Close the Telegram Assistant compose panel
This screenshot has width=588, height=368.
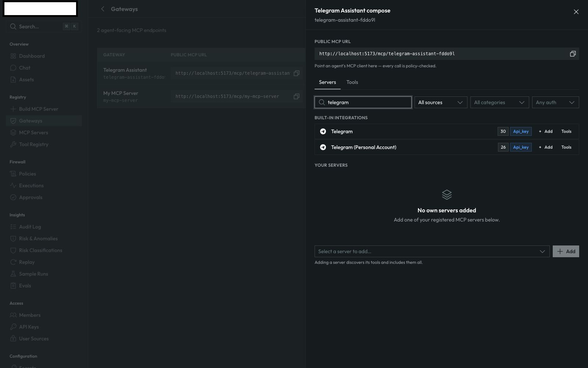pos(576,12)
